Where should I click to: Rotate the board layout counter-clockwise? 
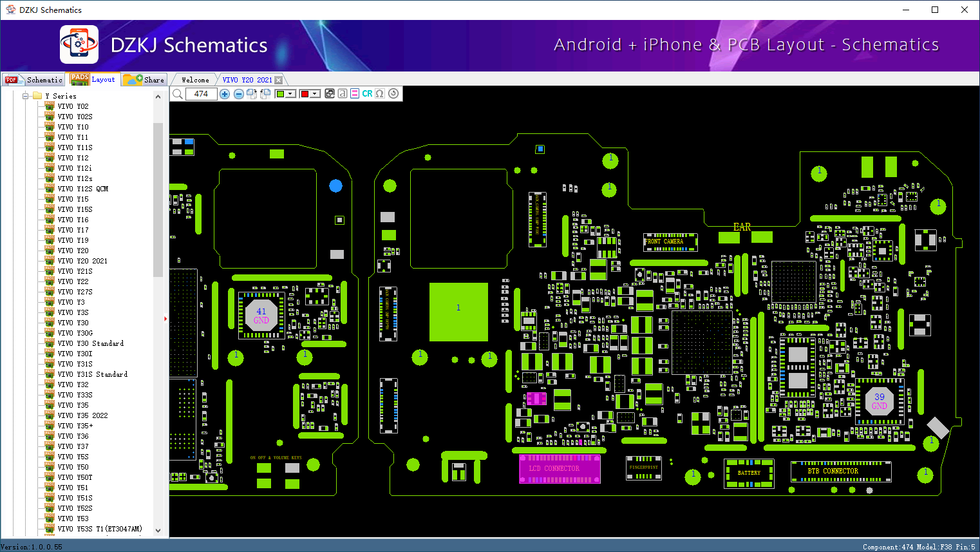tap(265, 94)
